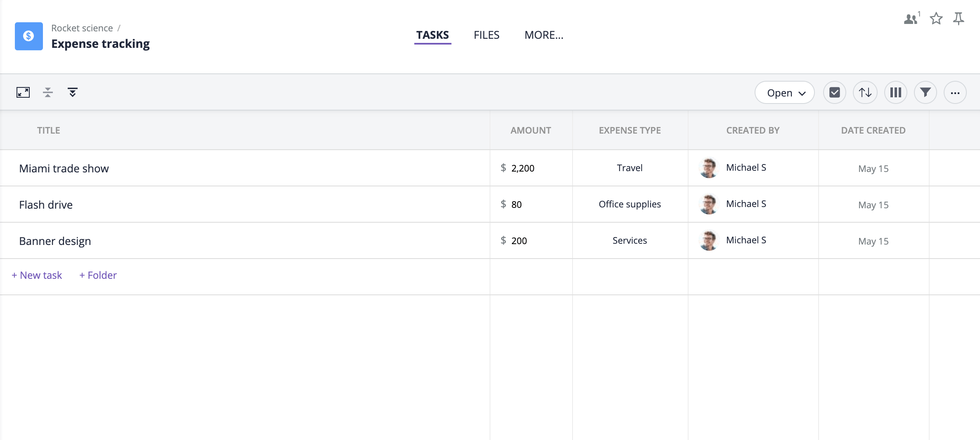Image resolution: width=980 pixels, height=440 pixels.
Task: Click the DATE CREATED column header
Action: 873,130
